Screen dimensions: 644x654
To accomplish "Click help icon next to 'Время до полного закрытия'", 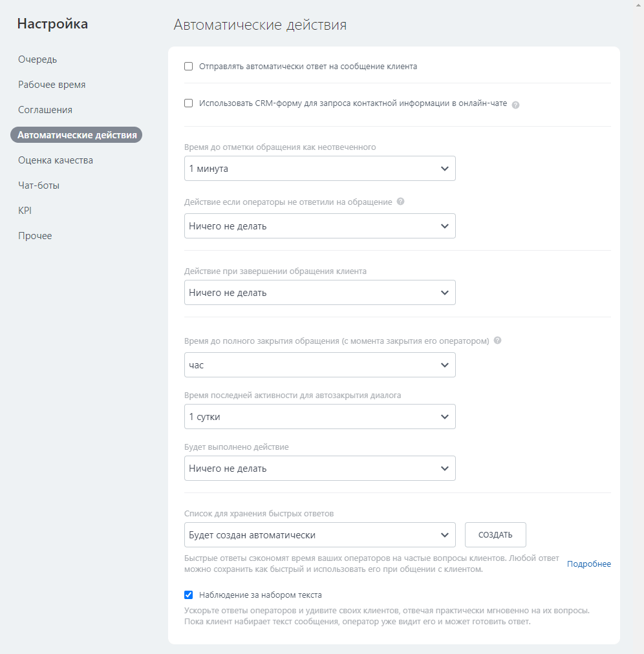I will [x=497, y=341].
